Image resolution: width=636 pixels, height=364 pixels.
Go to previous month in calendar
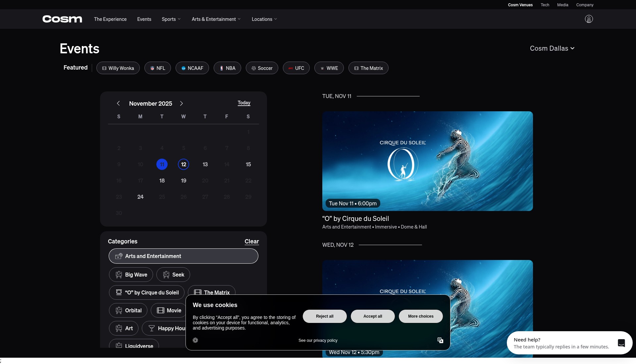118,103
